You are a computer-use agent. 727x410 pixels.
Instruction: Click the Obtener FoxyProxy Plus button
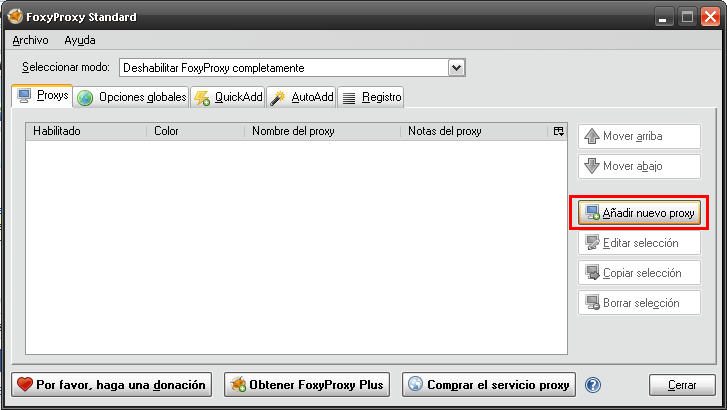307,384
